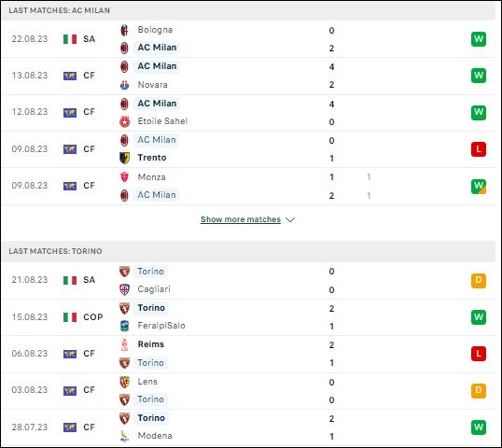Open the Show more matches link
Screen dimensions: 502x448
(x=241, y=219)
